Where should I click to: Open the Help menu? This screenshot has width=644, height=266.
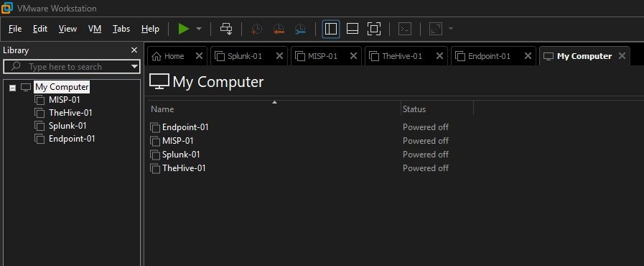tap(150, 29)
